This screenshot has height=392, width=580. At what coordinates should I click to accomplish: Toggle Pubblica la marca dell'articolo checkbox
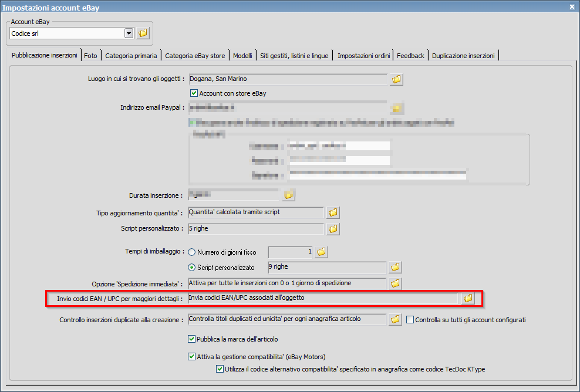tap(191, 339)
